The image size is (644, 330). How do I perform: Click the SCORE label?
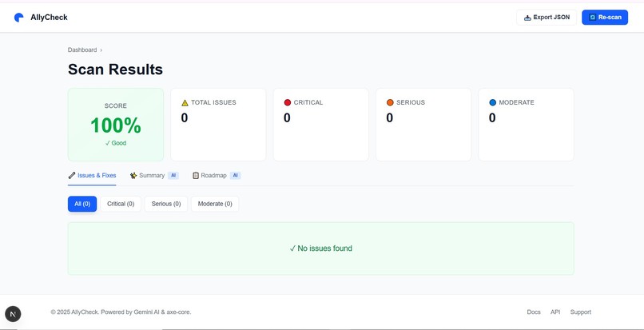click(x=116, y=105)
